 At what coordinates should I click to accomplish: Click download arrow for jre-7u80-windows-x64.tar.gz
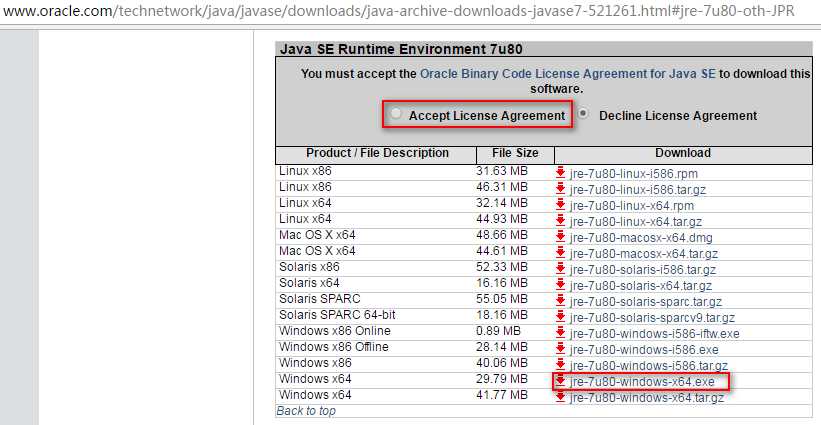(560, 397)
